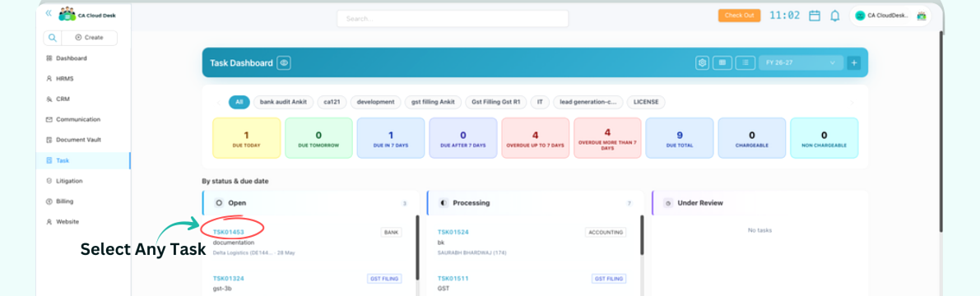
Task: Open the Due After 7 Days card
Action: click(x=463, y=138)
